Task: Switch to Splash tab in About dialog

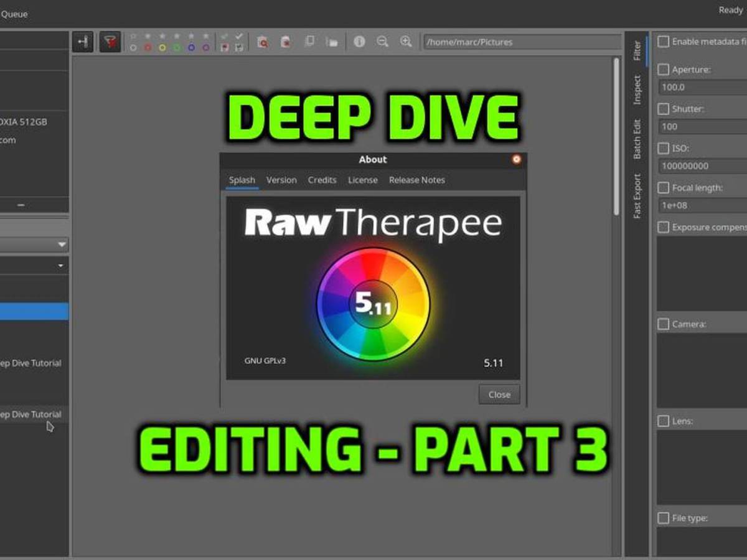Action: coord(242,180)
